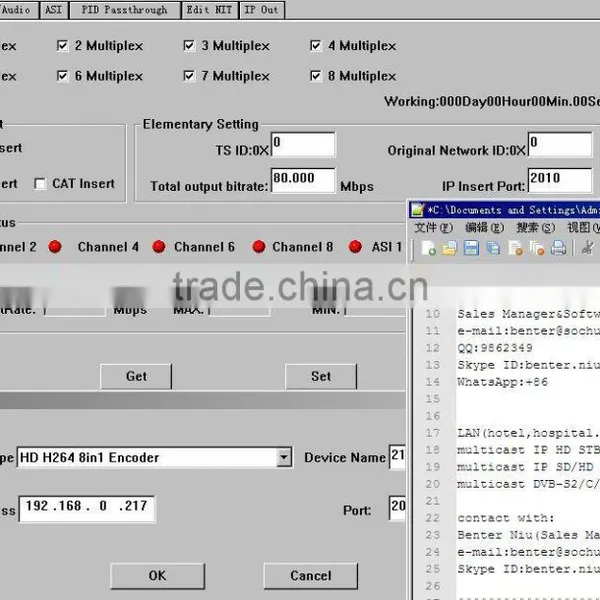Click the Original Network ID:0X field

point(560,145)
